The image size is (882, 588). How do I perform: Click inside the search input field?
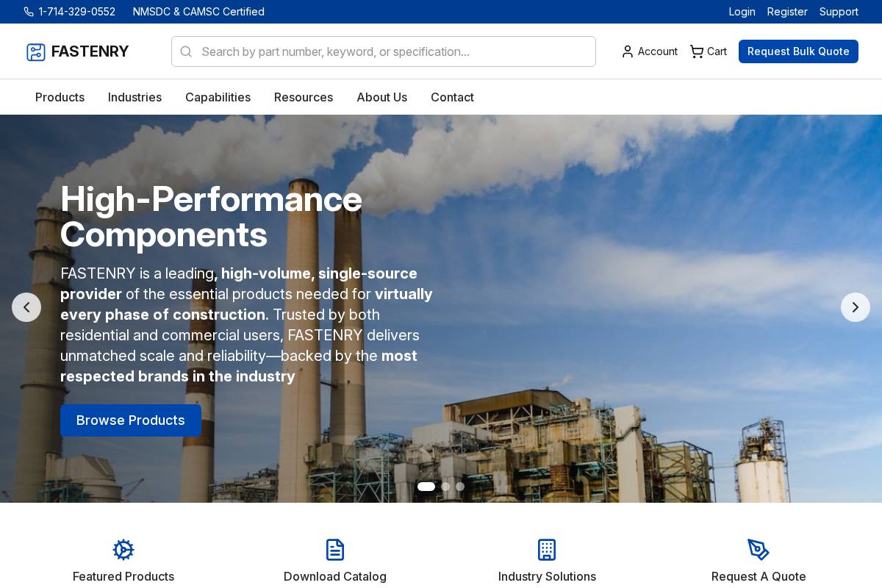[382, 51]
